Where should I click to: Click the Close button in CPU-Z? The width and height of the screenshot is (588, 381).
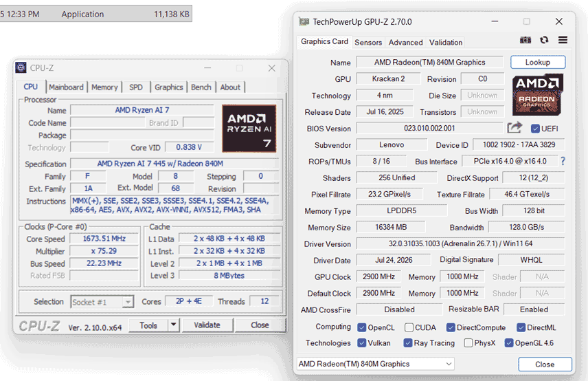point(260,325)
